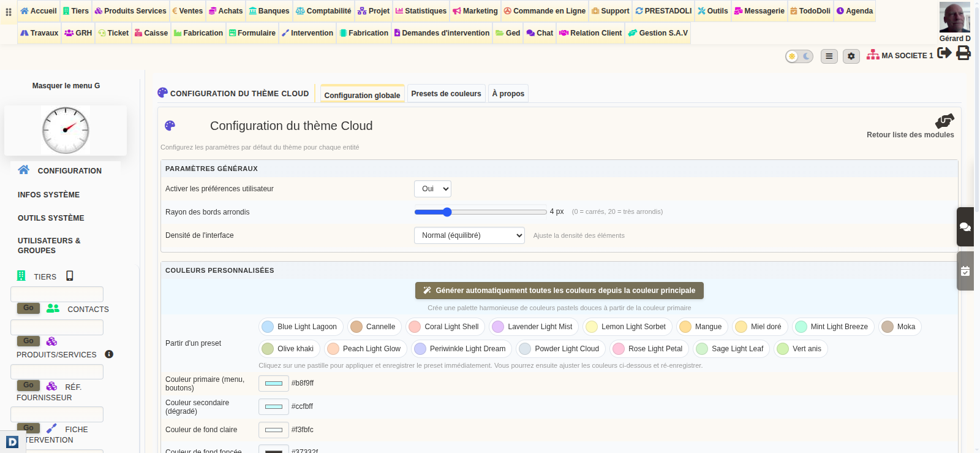Switch to Presets de couleurs tab
This screenshot has height=453, width=980.
tap(446, 94)
